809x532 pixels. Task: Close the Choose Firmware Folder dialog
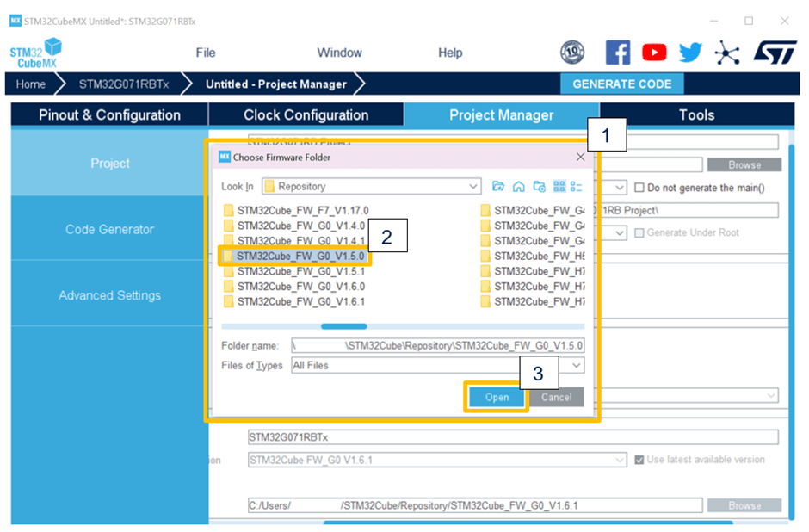tap(580, 157)
